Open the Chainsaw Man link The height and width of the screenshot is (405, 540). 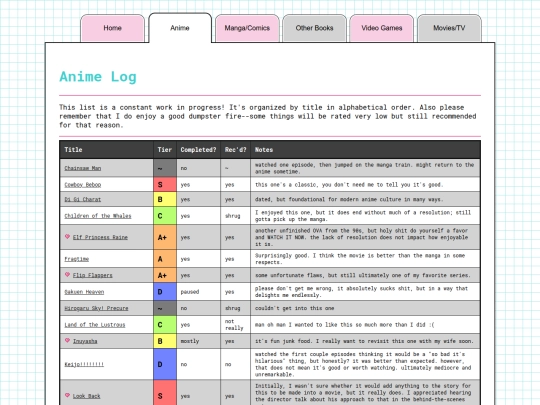coord(83,168)
